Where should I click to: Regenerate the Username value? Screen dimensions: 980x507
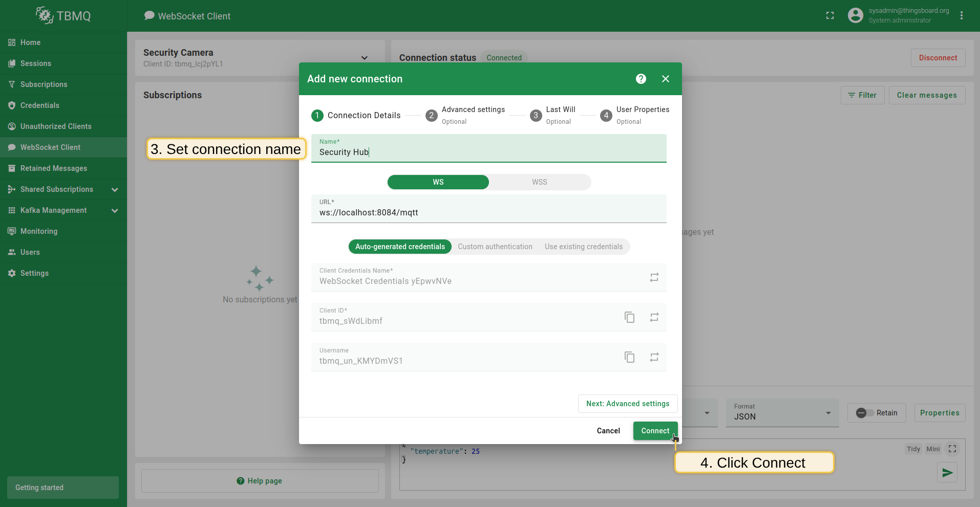tap(654, 357)
